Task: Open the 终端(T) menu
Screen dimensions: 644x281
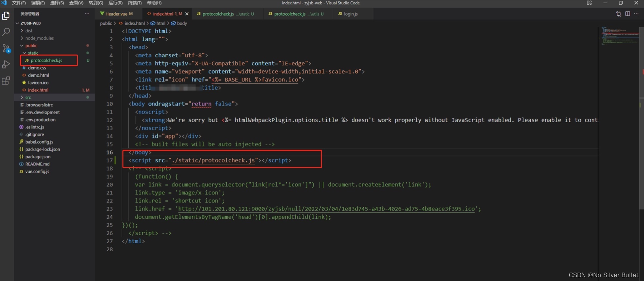Action: [135, 3]
